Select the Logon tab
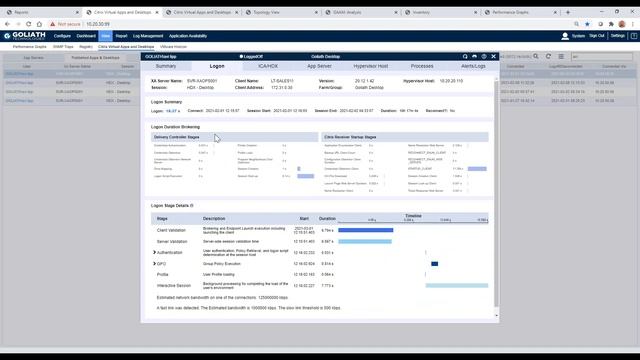640x360 pixels. pyautogui.click(x=217, y=66)
